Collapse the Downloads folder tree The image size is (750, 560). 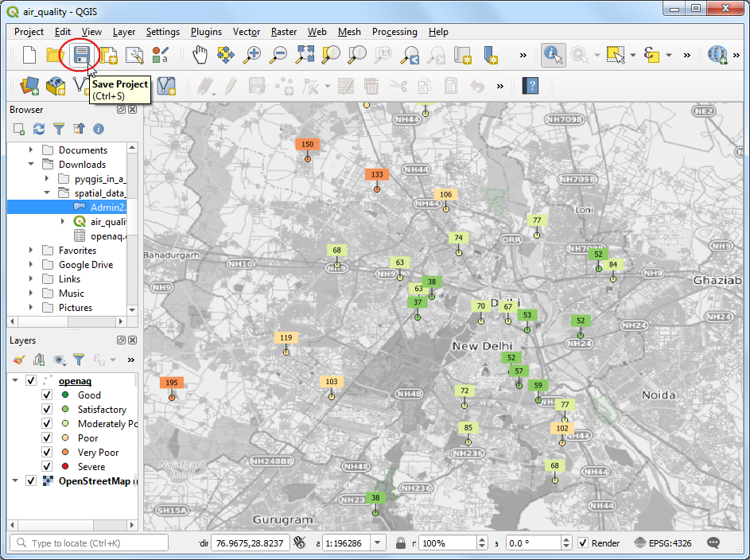31,165
